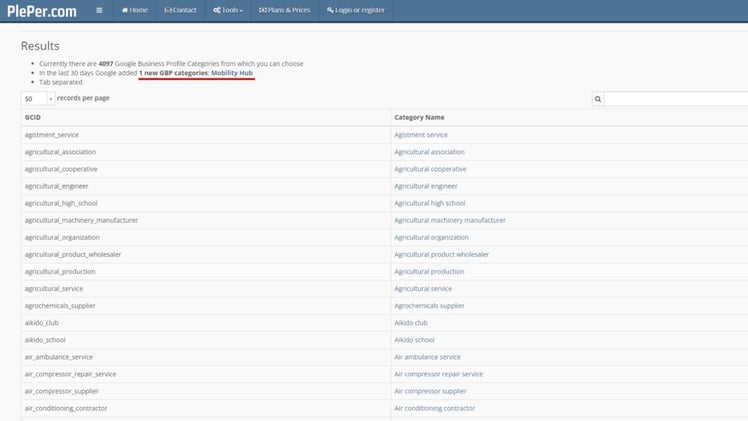The width and height of the screenshot is (748, 421).
Task: Click Air compressor repair service name
Action: 438,374
